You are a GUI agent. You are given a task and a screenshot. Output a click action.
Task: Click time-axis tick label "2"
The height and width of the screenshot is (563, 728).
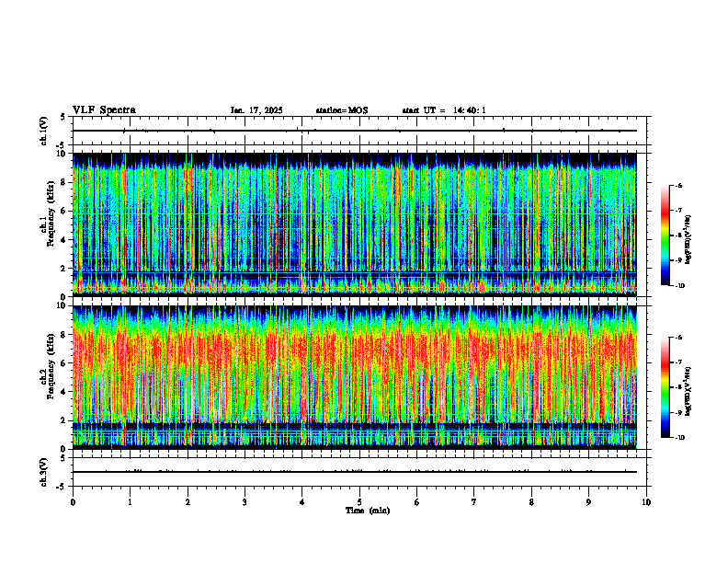pyautogui.click(x=188, y=502)
